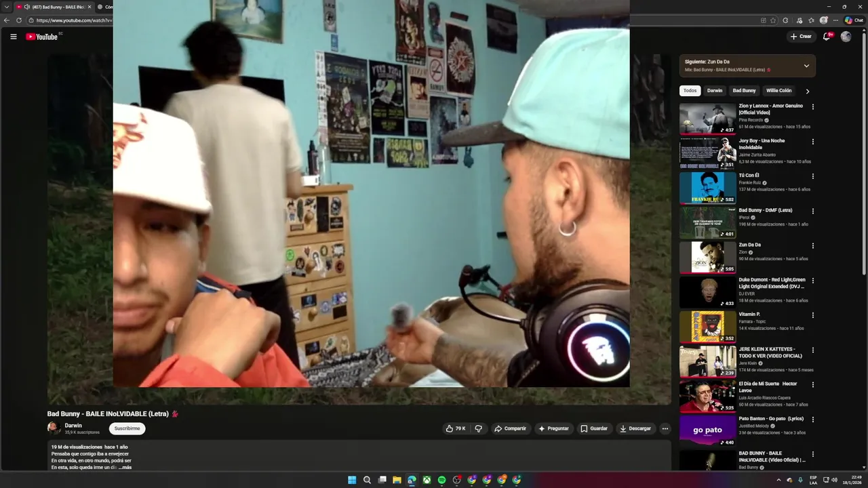Image resolution: width=868 pixels, height=488 pixels.
Task: Open YouTube account avatar menu
Action: coord(846,37)
